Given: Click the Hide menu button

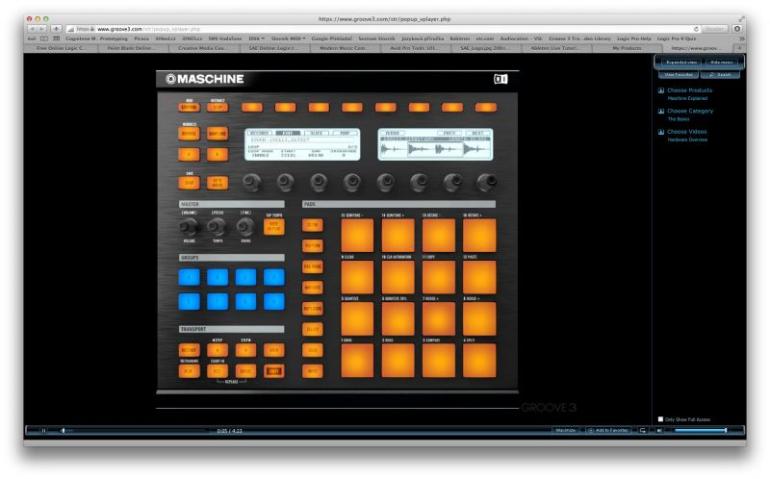Looking at the screenshot, I should coord(722,62).
